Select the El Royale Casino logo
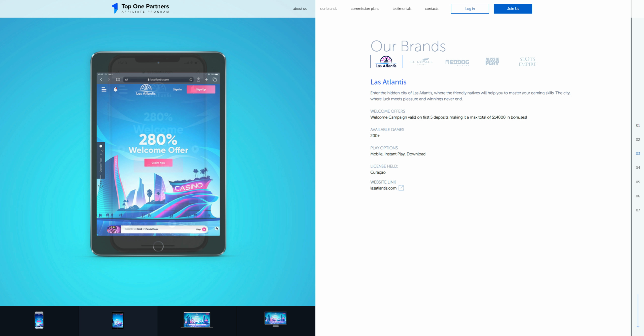The width and height of the screenshot is (644, 336). tap(421, 62)
